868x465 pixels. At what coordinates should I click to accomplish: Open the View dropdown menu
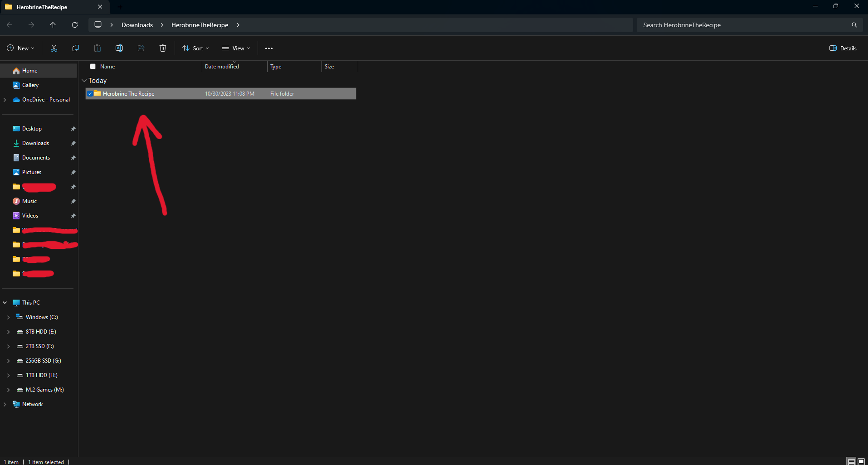coord(236,48)
